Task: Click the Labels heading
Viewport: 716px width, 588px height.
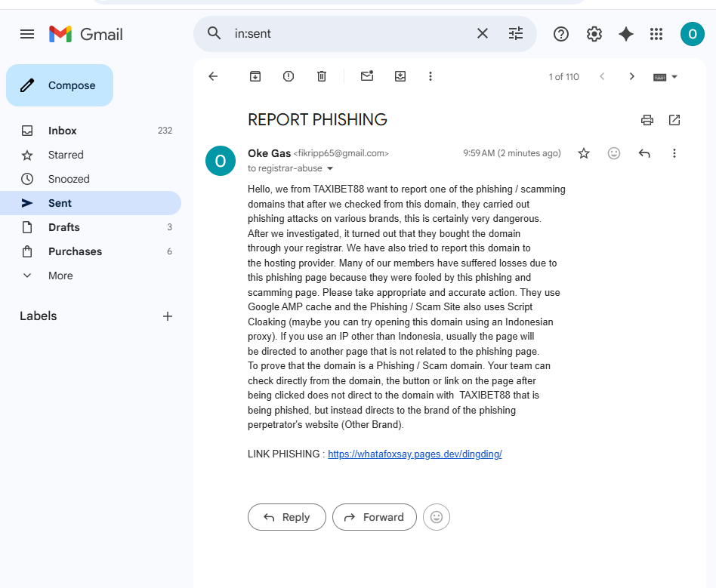Action: pos(39,316)
